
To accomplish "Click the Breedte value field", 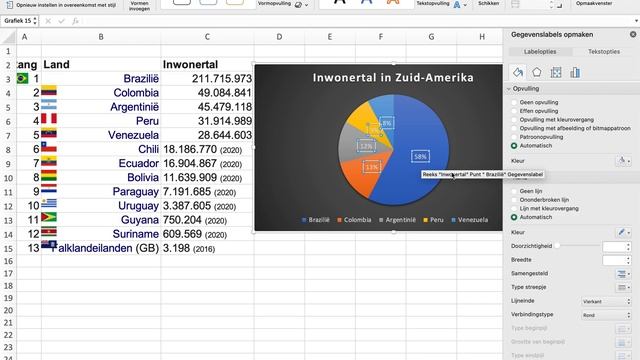I will tap(614, 260).
